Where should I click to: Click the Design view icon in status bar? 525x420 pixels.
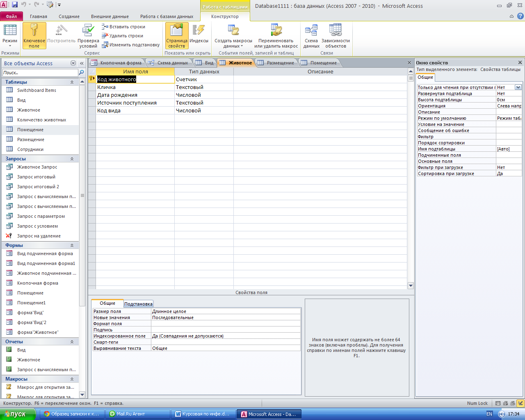click(x=520, y=403)
